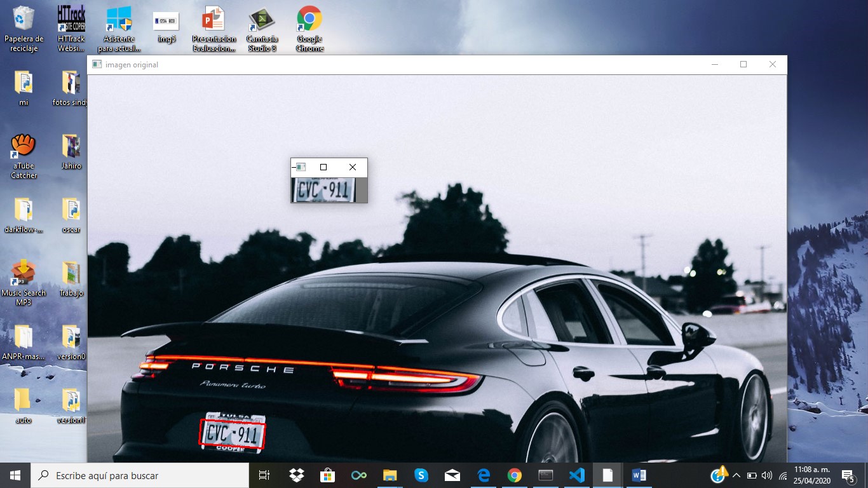
Task: Open Skype from the taskbar
Action: 421,475
